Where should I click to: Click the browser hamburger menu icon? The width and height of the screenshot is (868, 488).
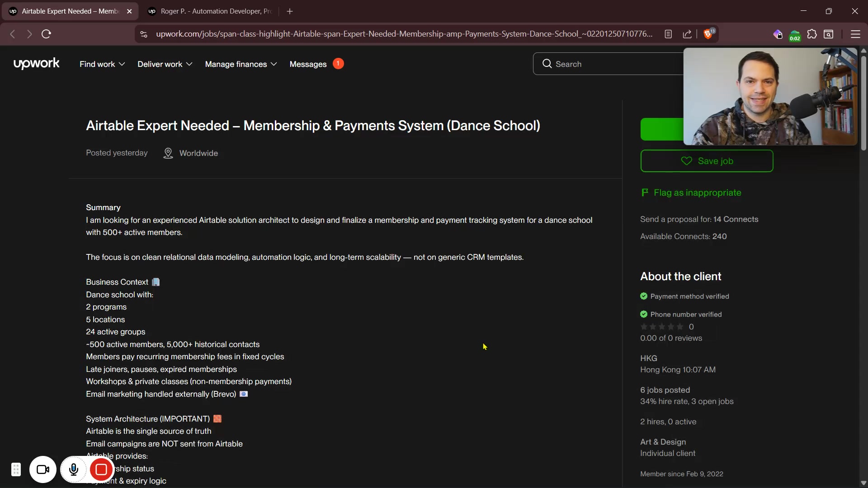tap(855, 34)
